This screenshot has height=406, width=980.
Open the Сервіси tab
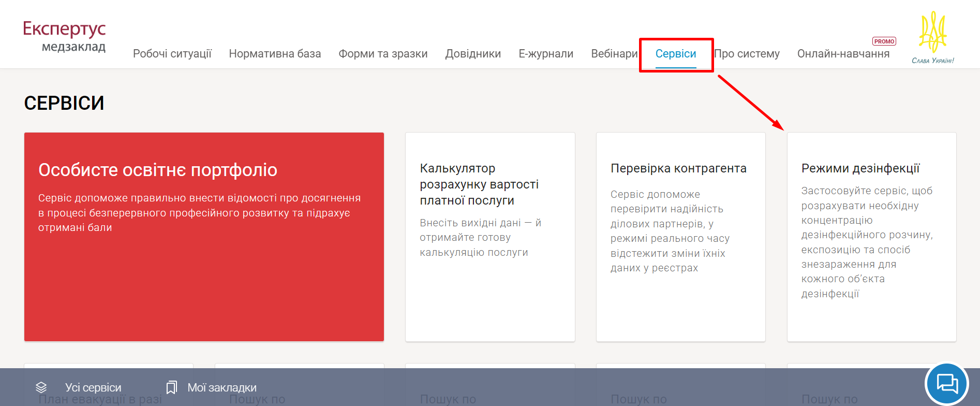675,54
